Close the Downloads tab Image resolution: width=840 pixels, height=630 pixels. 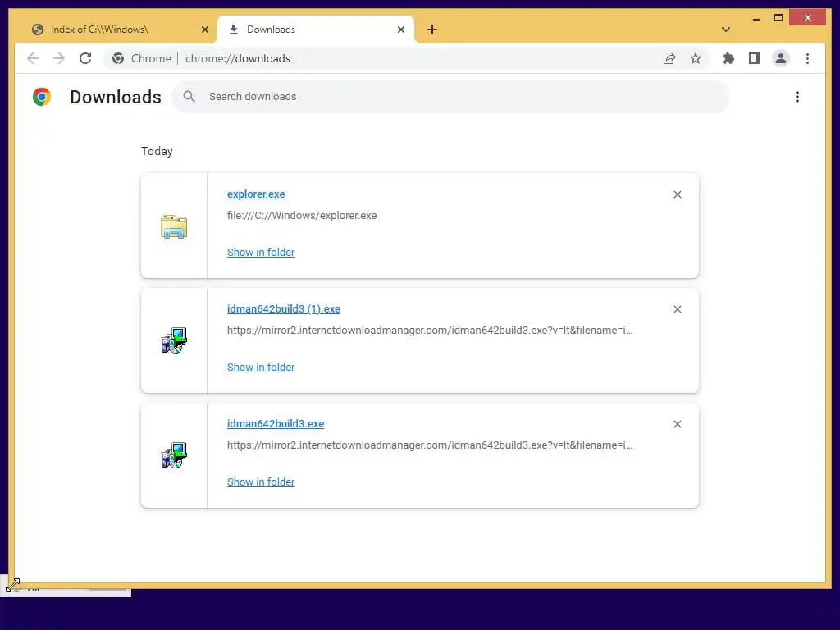(x=400, y=30)
